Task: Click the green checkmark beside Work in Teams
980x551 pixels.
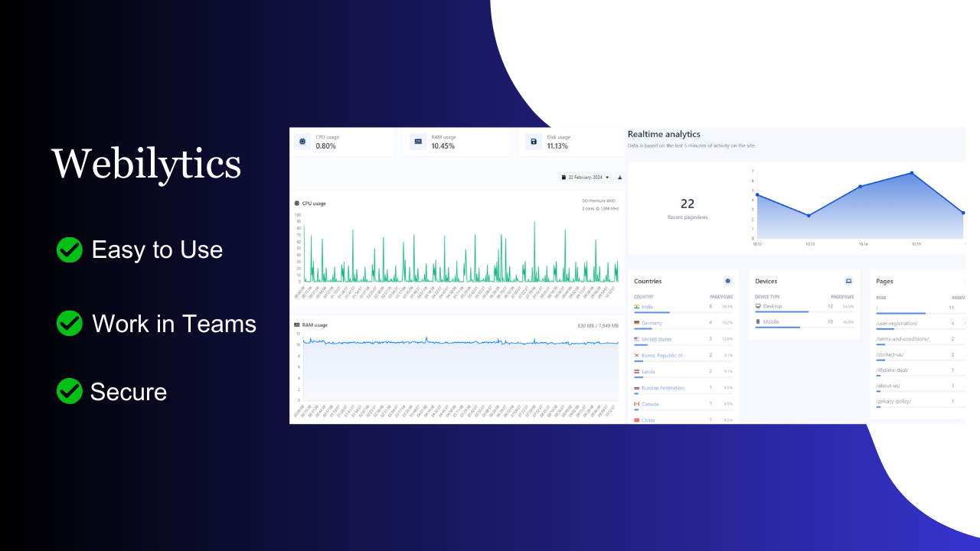Action: tap(70, 324)
